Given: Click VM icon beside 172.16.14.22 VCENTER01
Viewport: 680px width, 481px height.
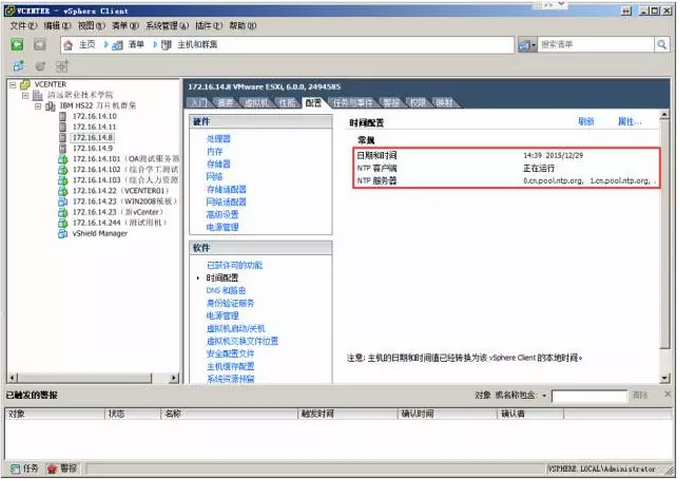Looking at the screenshot, I should pyautogui.click(x=63, y=191).
